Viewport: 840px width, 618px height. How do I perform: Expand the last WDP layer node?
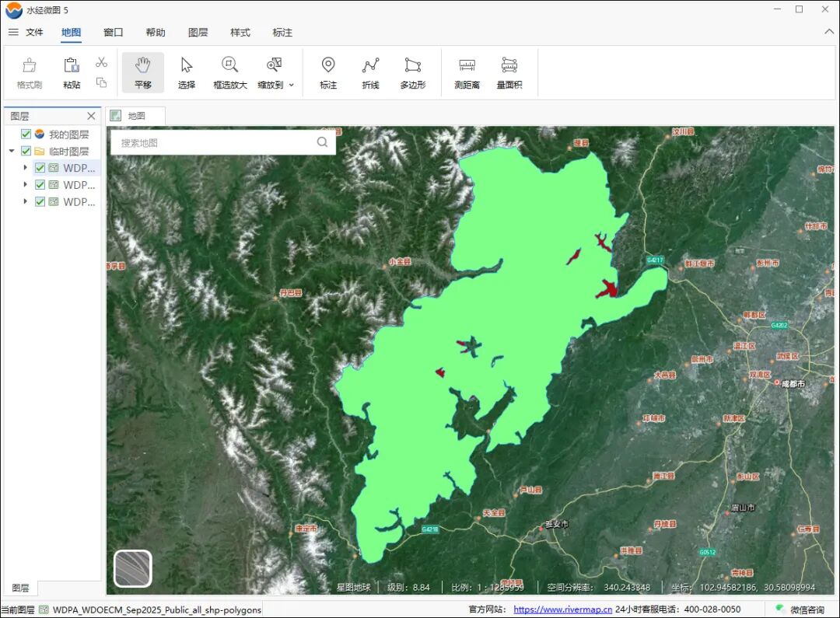click(x=26, y=202)
